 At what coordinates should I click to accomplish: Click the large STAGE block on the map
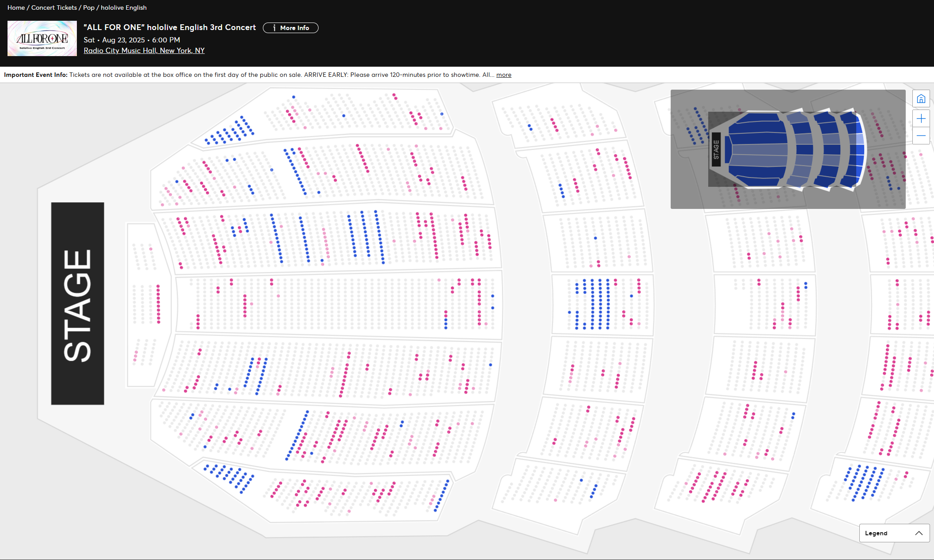(x=77, y=303)
